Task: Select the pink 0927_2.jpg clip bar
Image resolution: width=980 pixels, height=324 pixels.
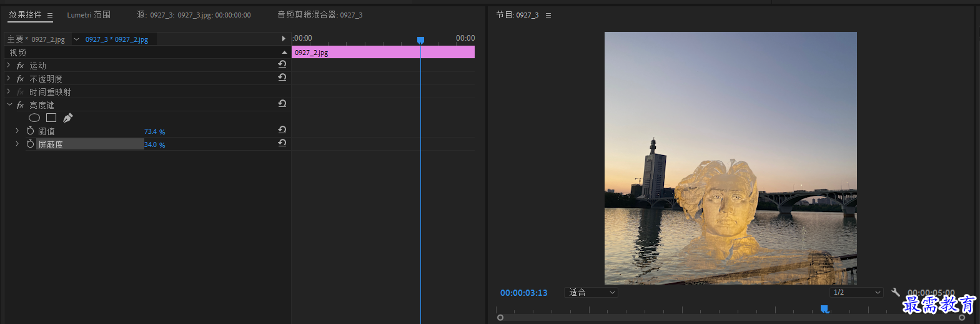Action: tap(383, 53)
